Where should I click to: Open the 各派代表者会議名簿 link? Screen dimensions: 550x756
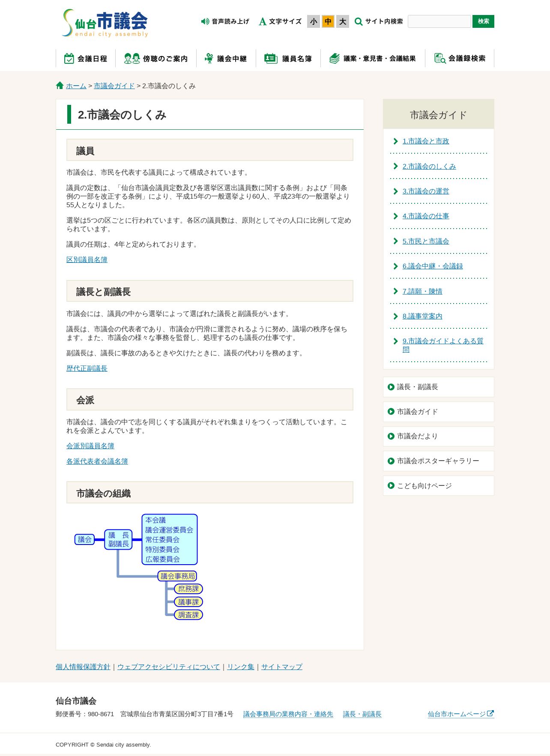(97, 461)
